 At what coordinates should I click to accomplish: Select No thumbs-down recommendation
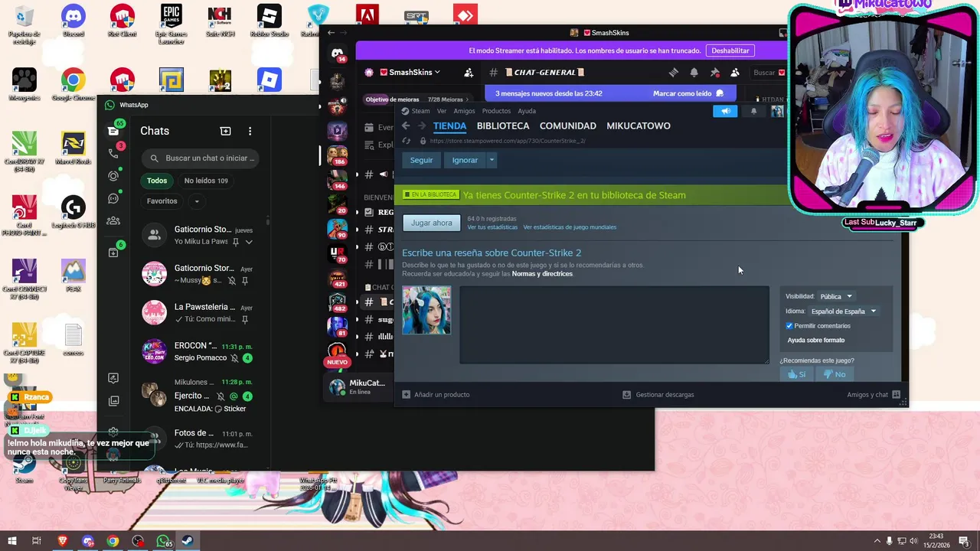pyautogui.click(x=834, y=374)
